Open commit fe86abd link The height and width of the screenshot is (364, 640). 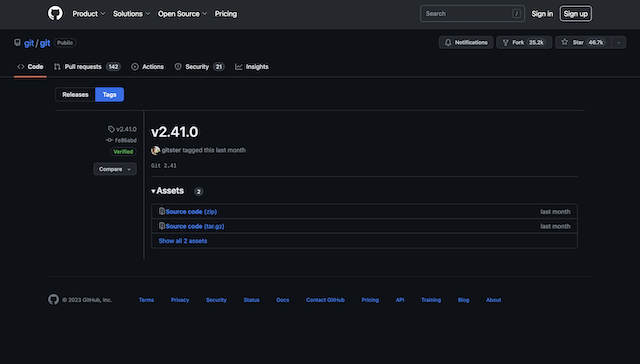(x=122, y=140)
